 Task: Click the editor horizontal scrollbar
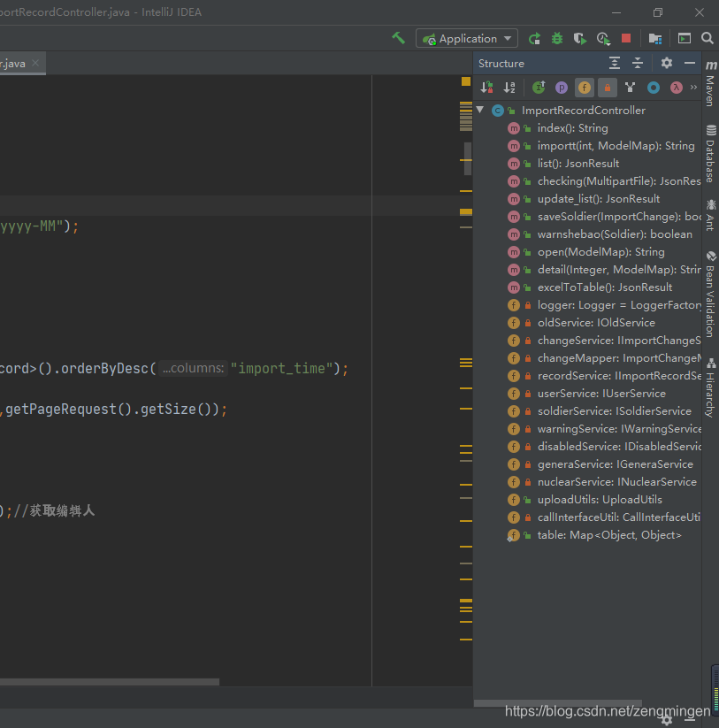110,682
